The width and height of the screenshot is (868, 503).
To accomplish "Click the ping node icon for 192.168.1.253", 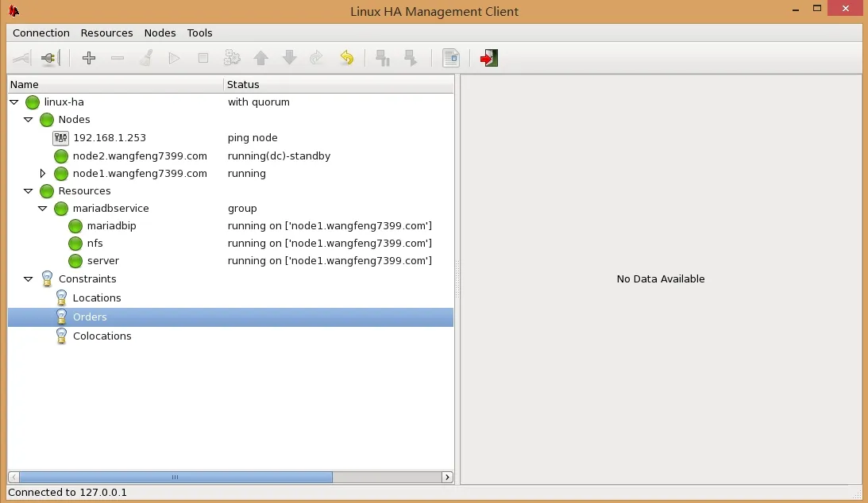I will [60, 137].
